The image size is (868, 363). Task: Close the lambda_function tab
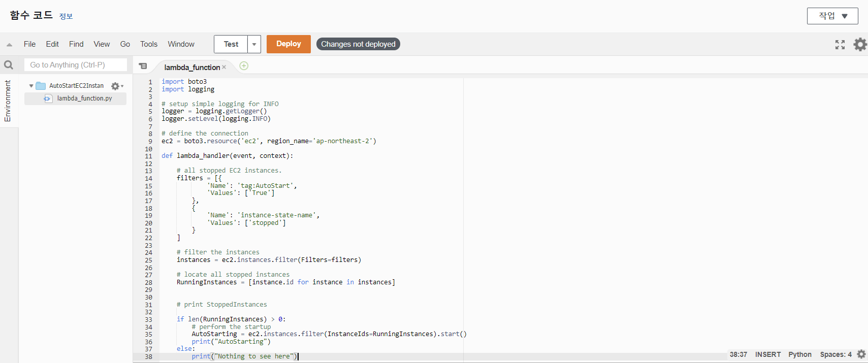(x=224, y=67)
